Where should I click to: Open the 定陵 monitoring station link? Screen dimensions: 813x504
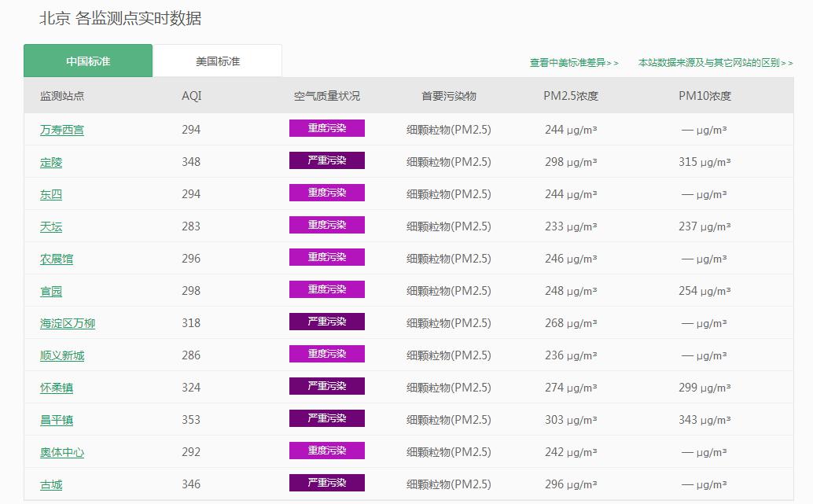click(51, 162)
